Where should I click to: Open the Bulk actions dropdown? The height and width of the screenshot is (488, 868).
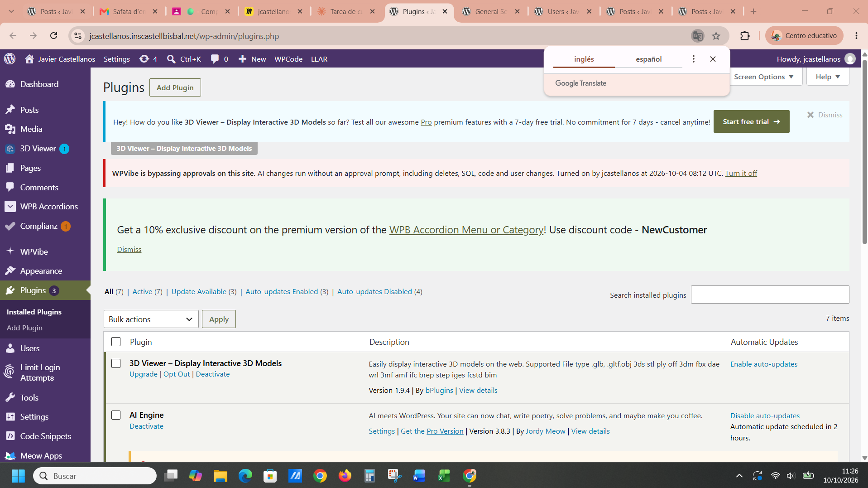pyautogui.click(x=151, y=319)
